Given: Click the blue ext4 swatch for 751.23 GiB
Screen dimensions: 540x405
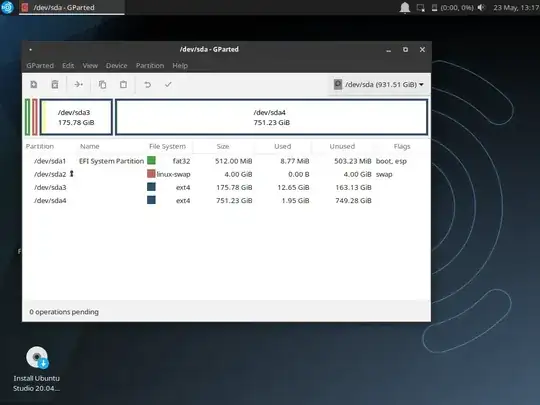Looking at the screenshot, I should coord(151,200).
